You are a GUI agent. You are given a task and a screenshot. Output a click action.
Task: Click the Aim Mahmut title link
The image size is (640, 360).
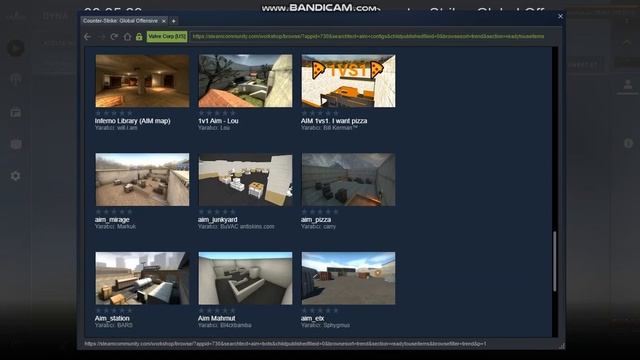217,318
